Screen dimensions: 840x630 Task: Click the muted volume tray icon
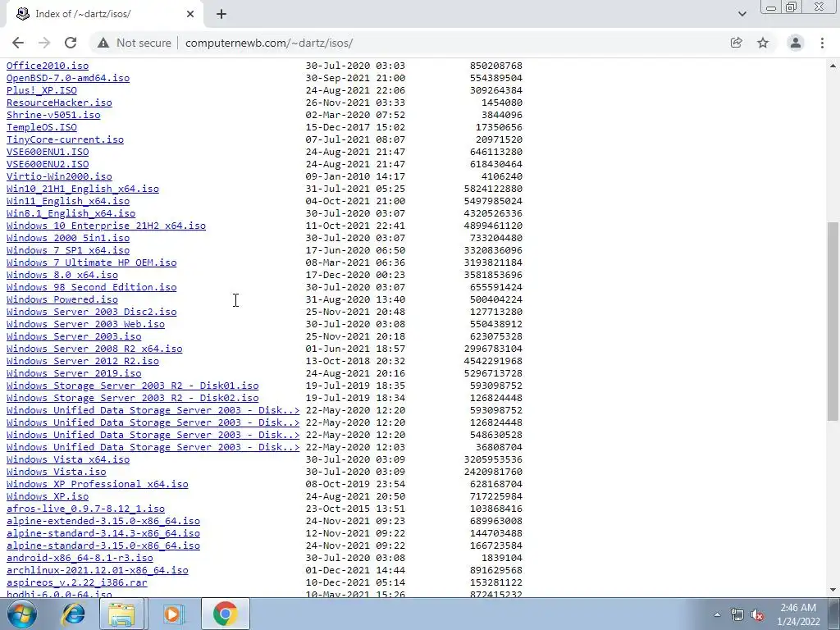[x=757, y=614]
